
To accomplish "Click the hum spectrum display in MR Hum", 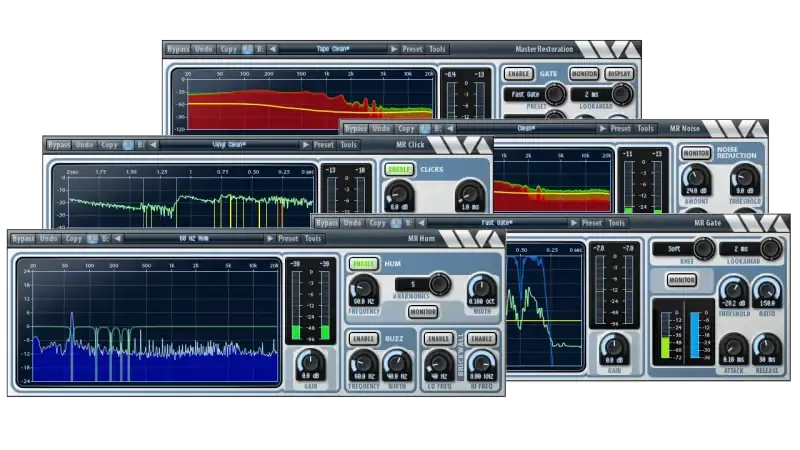I will [148, 321].
